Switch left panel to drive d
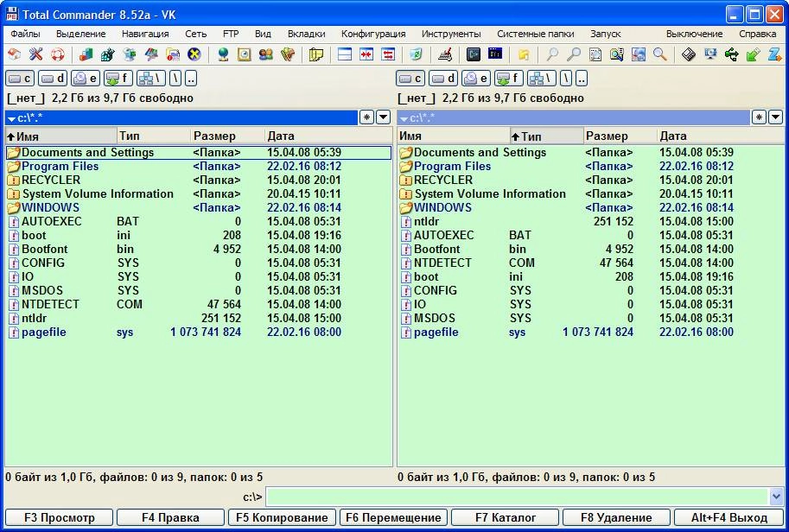This screenshot has height=532, width=789. [x=53, y=79]
